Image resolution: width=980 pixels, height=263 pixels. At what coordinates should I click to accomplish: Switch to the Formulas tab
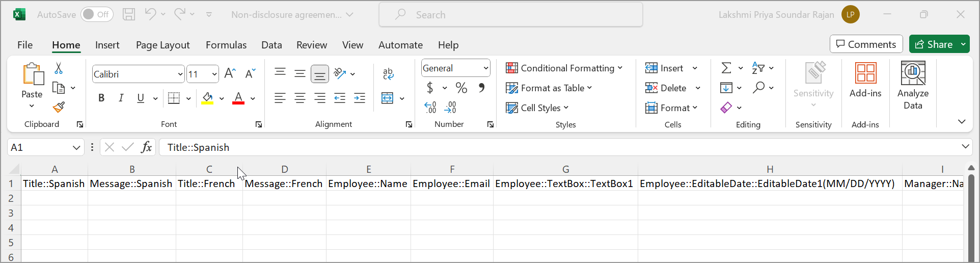(x=226, y=45)
